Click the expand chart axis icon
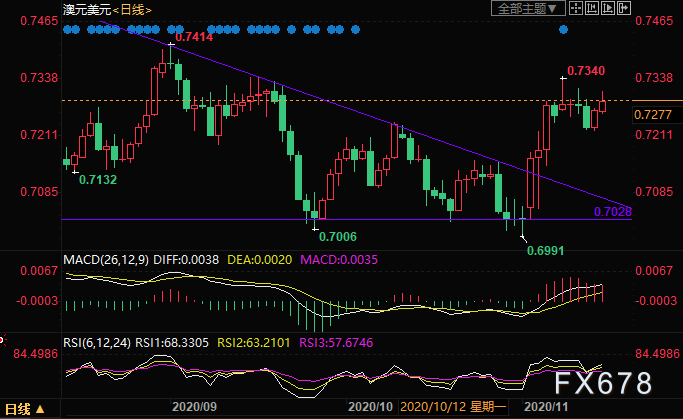The height and width of the screenshot is (419, 683). click(608, 8)
